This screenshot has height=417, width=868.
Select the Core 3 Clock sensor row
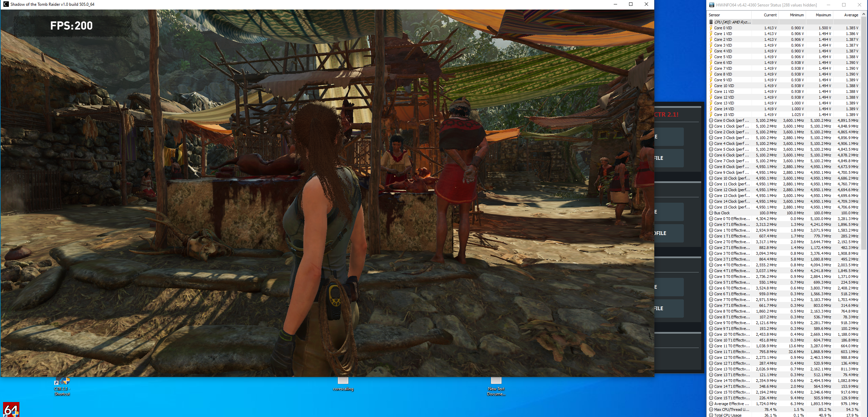tap(784, 138)
